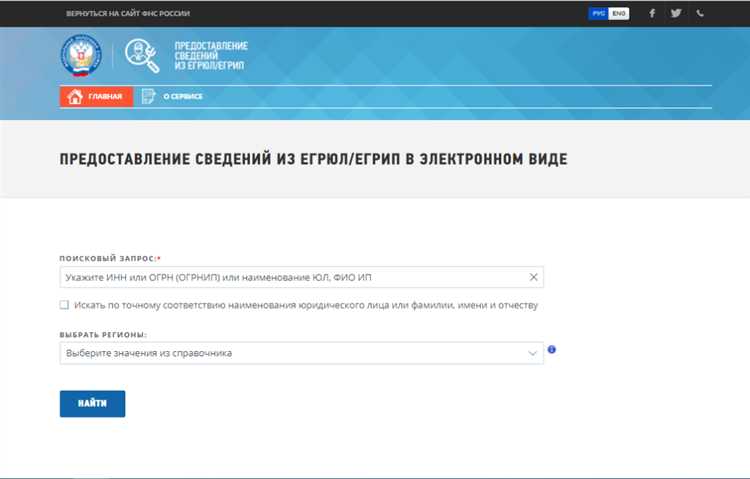Click the Искать по точному соответствию label text

(306, 305)
